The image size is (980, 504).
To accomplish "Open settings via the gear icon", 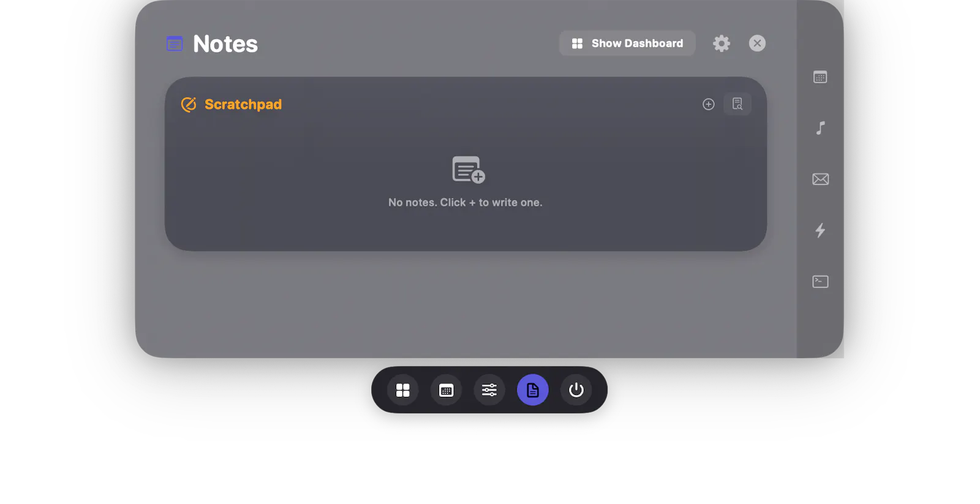I will 722,43.
